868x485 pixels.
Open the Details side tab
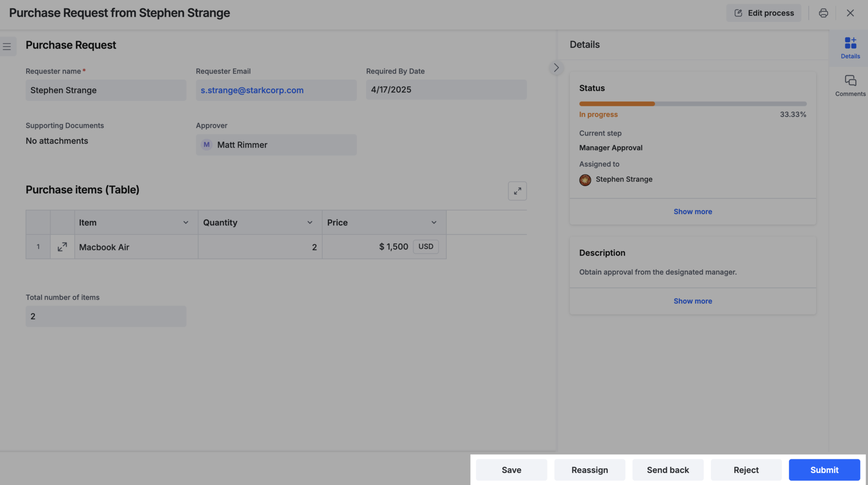click(x=850, y=48)
